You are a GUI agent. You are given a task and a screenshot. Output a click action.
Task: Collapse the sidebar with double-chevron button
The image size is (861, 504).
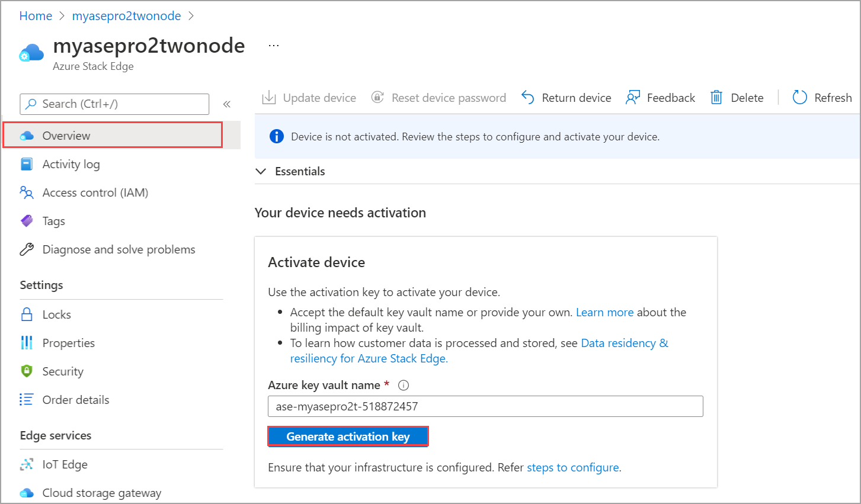(227, 104)
